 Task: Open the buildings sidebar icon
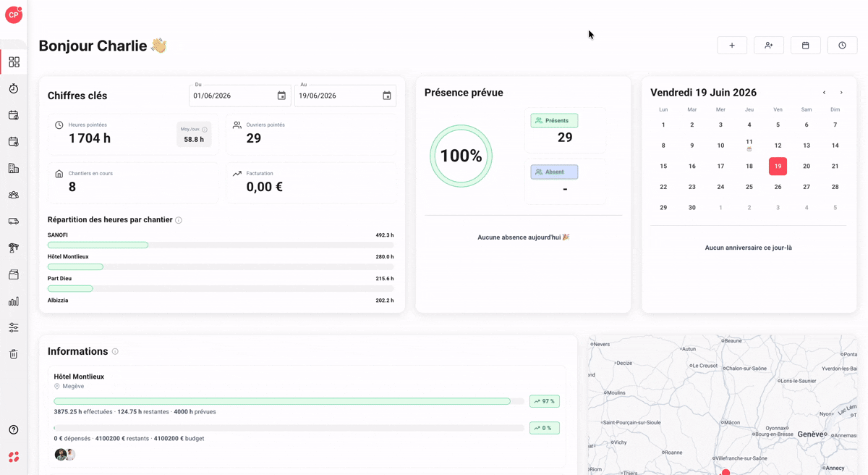(x=14, y=168)
